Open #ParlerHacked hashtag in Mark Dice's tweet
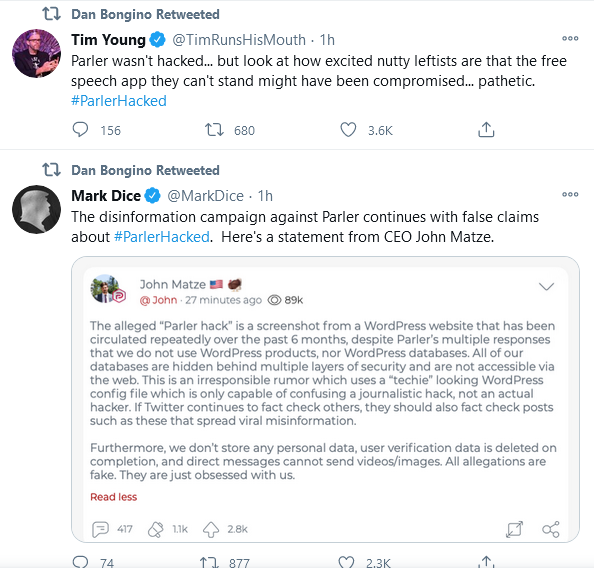This screenshot has width=594, height=568. [x=162, y=237]
